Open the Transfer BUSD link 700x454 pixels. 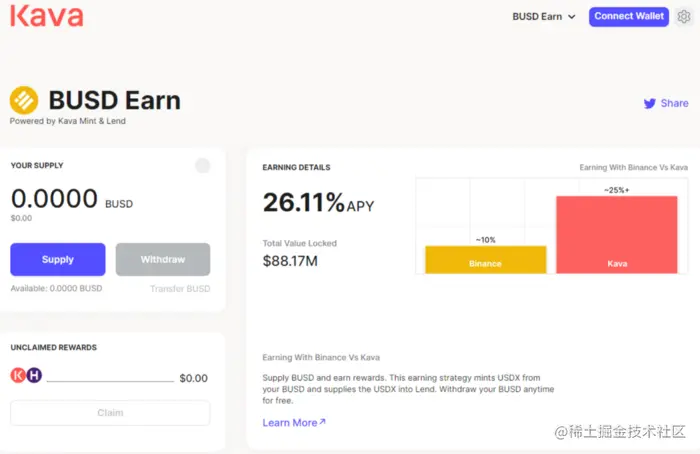(180, 288)
